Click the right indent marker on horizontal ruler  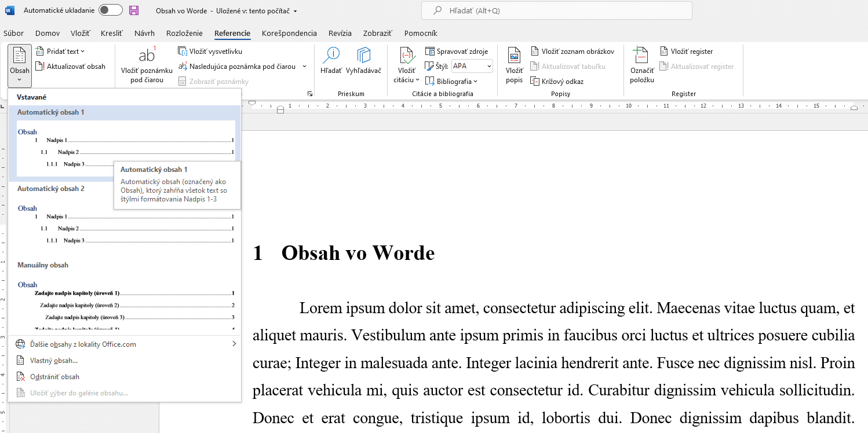tap(854, 108)
